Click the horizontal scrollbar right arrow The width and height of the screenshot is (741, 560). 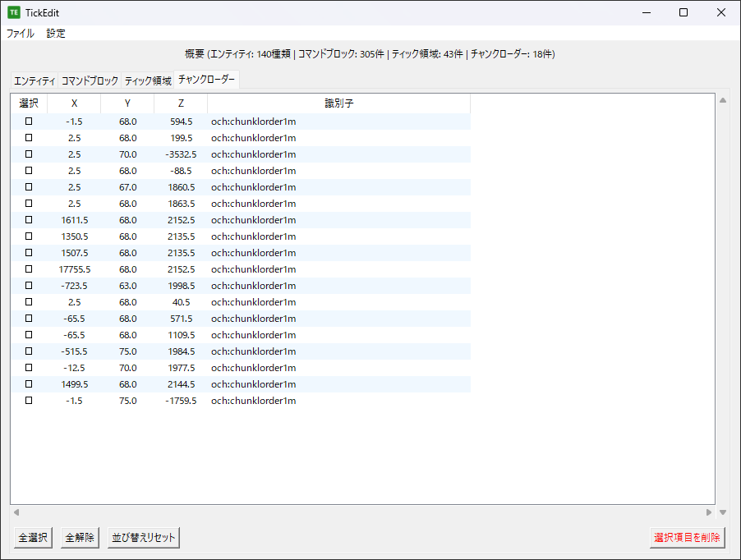tap(709, 512)
